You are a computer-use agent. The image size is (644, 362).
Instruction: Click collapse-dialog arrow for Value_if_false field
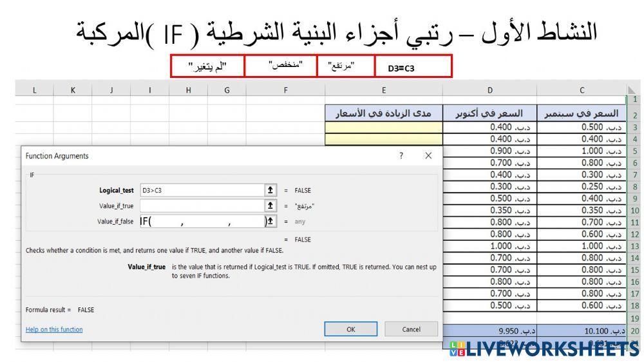[270, 221]
